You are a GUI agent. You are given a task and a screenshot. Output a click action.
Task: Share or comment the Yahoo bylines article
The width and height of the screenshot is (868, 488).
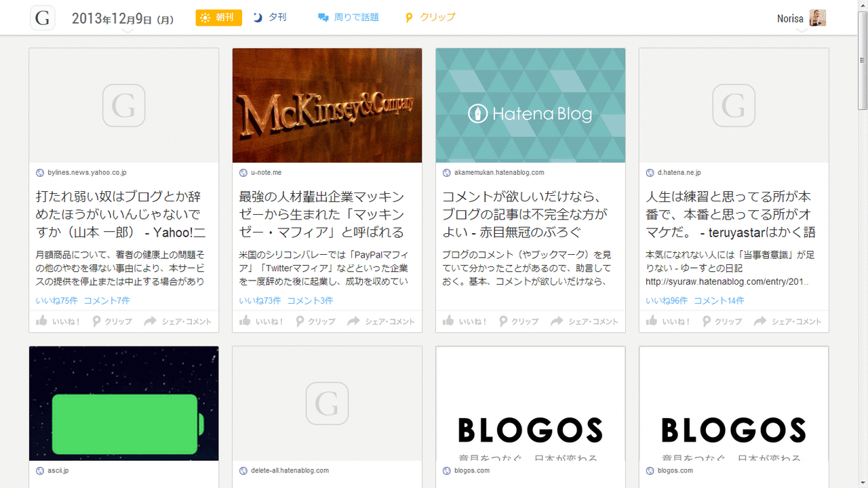pos(178,321)
